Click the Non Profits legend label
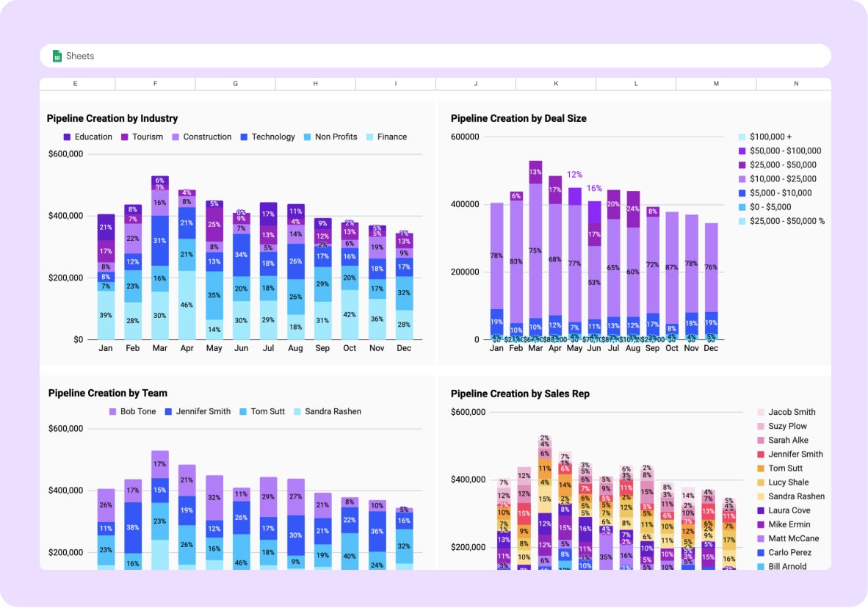Screen dimensions: 868x608 click(336, 137)
